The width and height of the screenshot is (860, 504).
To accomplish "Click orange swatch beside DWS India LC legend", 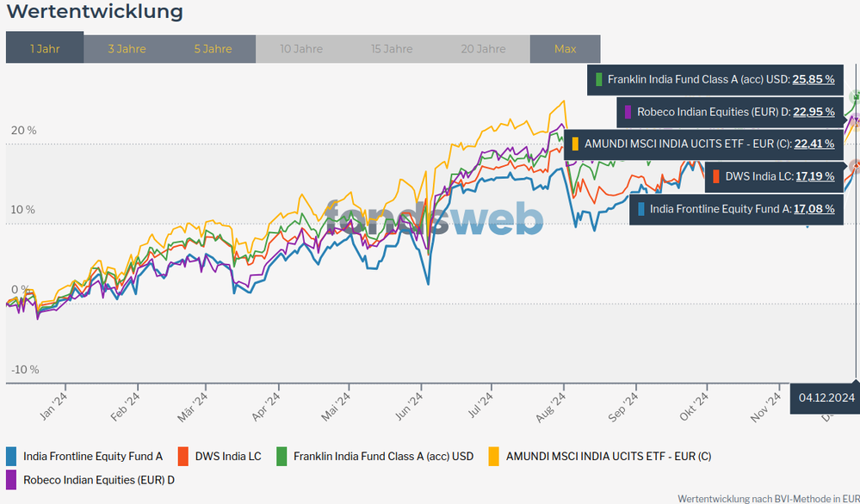I will [x=183, y=456].
